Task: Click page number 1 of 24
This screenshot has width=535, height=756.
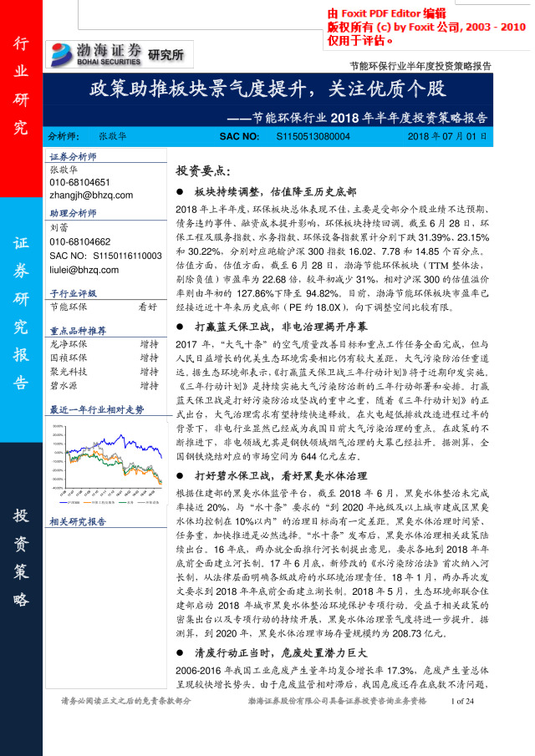Action: (462, 702)
